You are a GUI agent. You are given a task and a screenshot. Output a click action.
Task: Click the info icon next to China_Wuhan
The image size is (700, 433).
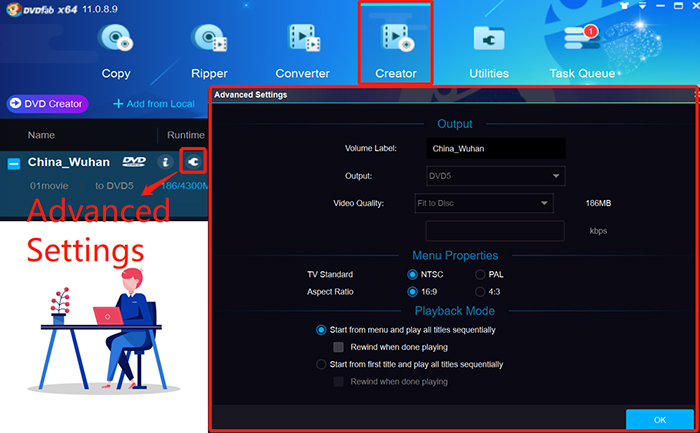point(166,162)
